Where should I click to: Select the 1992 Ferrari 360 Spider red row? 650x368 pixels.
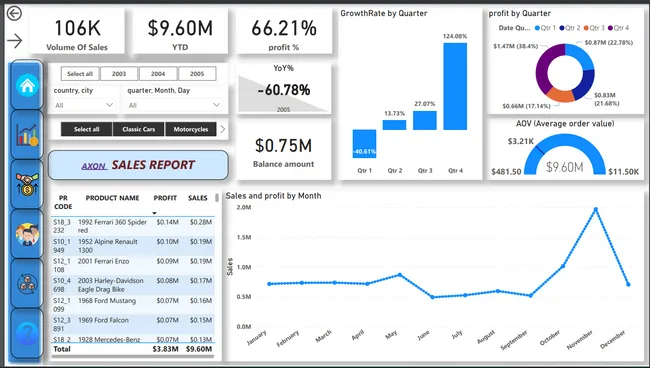point(133,226)
